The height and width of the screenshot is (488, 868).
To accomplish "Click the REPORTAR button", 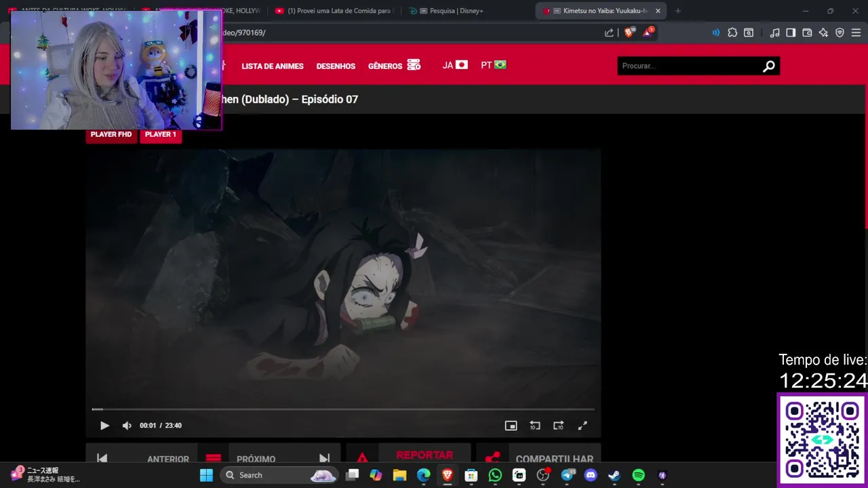I will pos(408,455).
